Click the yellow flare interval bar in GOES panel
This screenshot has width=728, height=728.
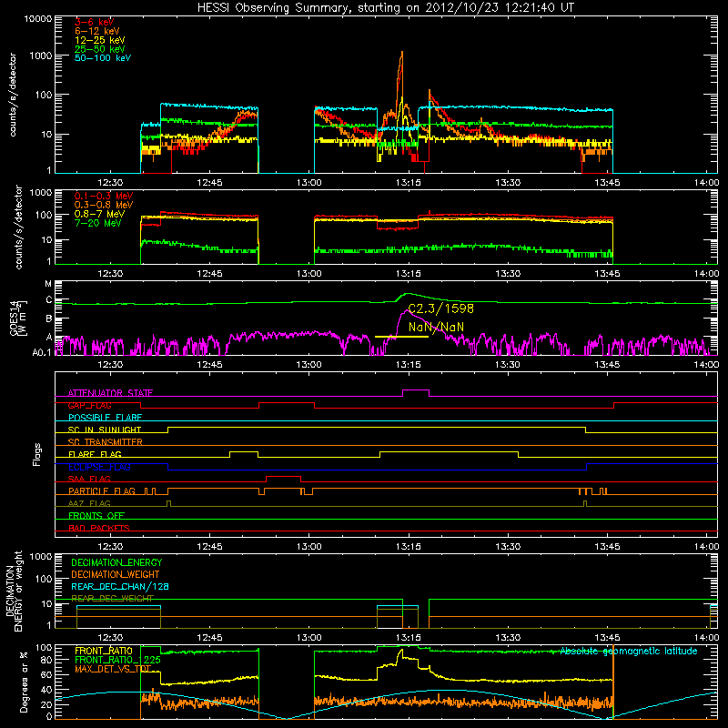[x=401, y=337]
